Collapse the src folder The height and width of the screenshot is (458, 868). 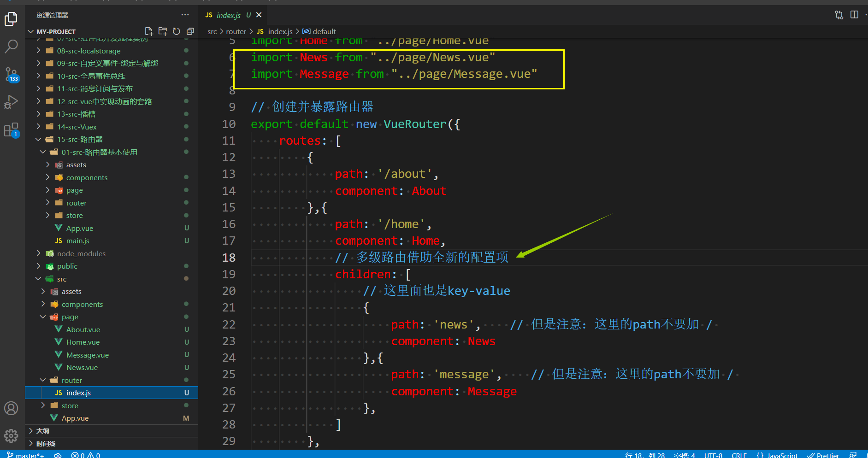click(112, 279)
